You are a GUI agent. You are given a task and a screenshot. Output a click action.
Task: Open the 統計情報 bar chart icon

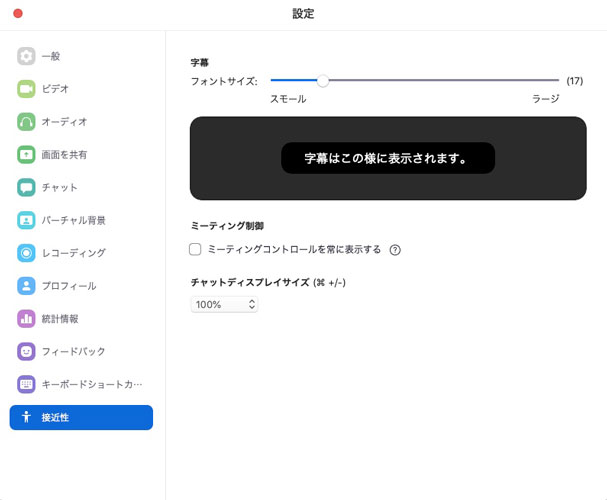click(x=26, y=319)
